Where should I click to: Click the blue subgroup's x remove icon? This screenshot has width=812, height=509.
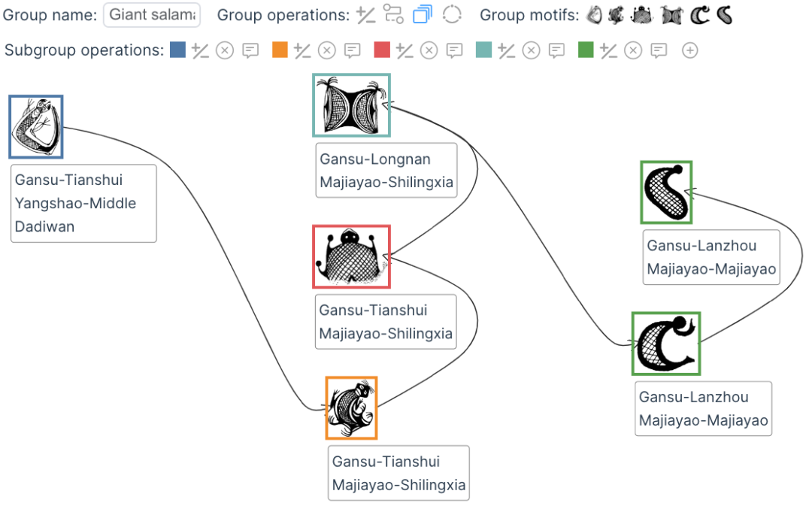(x=225, y=50)
